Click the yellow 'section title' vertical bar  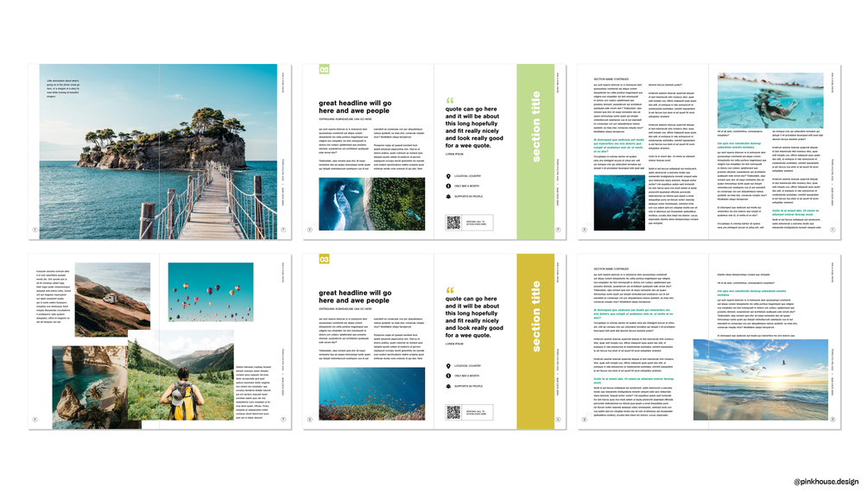[x=535, y=341]
